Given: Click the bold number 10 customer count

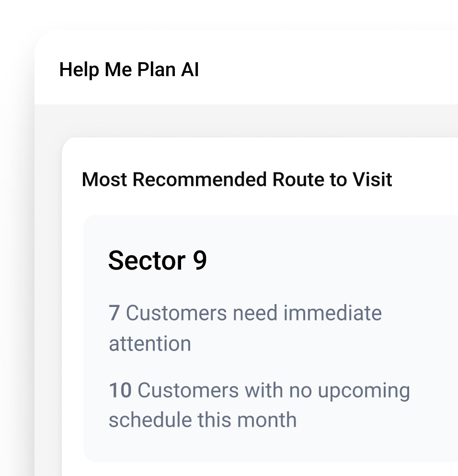Looking at the screenshot, I should 120,390.
